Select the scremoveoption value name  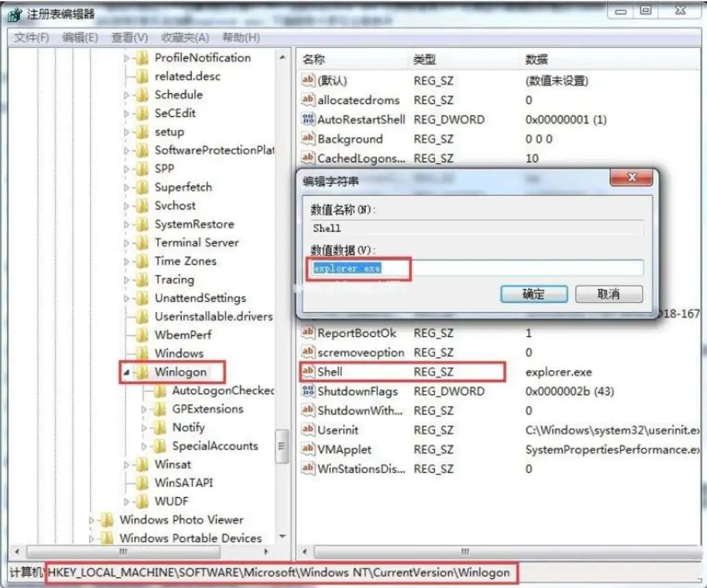click(x=361, y=353)
